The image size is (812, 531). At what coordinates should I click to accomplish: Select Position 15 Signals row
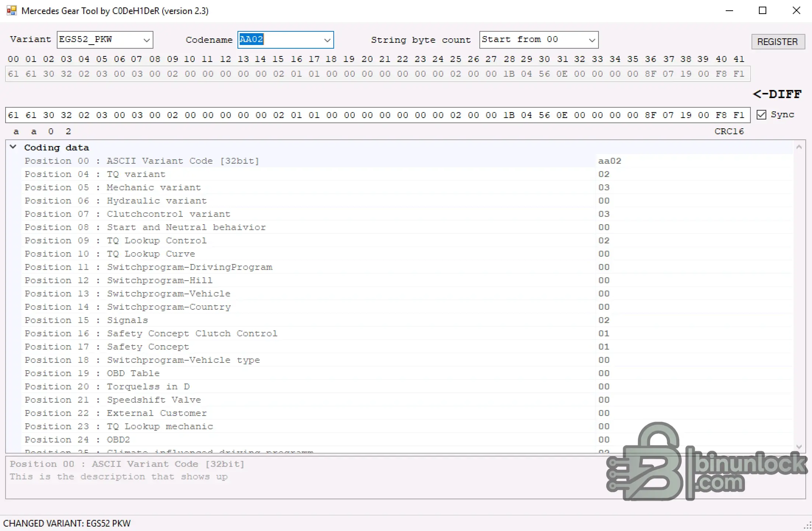(407, 320)
